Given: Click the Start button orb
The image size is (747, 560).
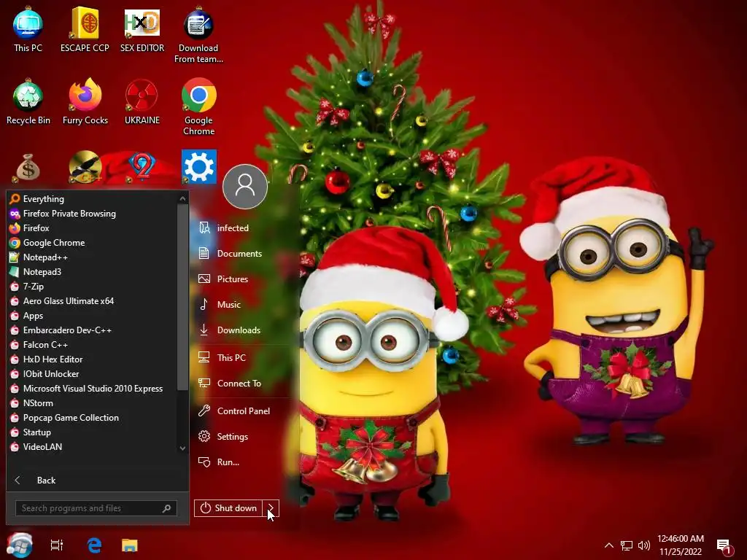Looking at the screenshot, I should pyautogui.click(x=19, y=545).
